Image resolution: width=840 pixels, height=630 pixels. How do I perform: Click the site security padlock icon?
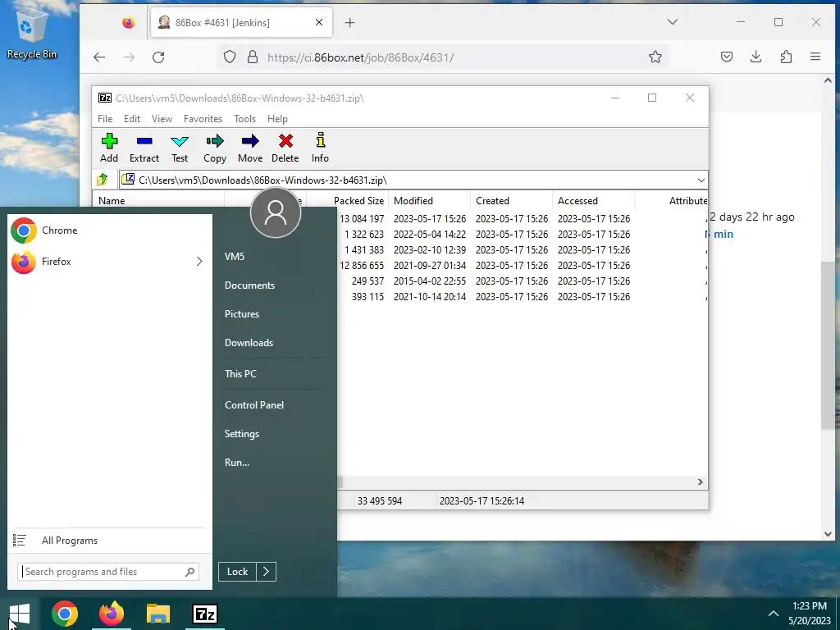[253, 57]
